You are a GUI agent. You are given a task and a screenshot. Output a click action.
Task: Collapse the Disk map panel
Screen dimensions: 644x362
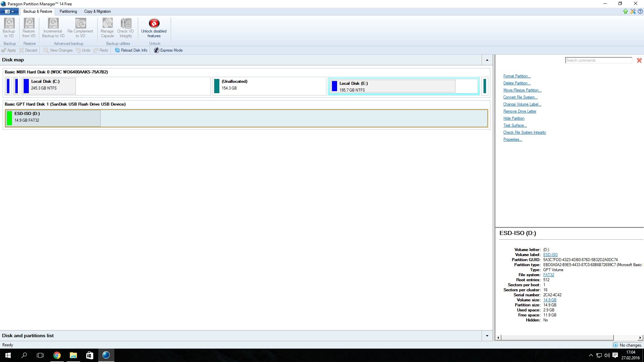pos(487,60)
